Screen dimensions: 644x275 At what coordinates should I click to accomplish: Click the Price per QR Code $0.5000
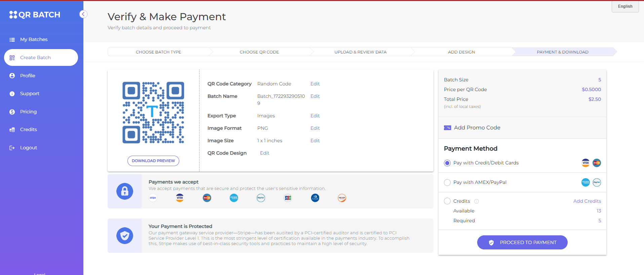pos(592,89)
